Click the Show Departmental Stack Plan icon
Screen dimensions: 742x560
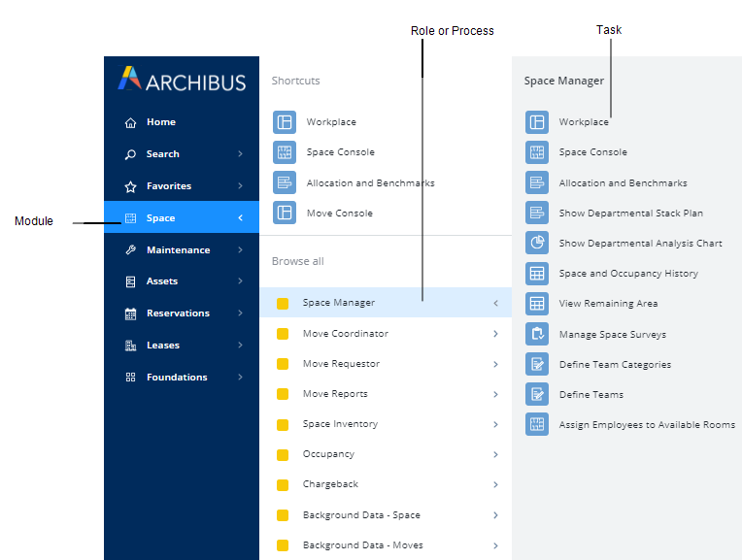(x=537, y=213)
